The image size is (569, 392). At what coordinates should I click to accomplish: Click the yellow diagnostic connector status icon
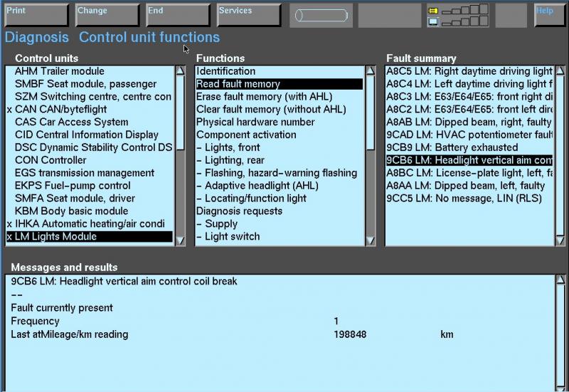tap(433, 11)
